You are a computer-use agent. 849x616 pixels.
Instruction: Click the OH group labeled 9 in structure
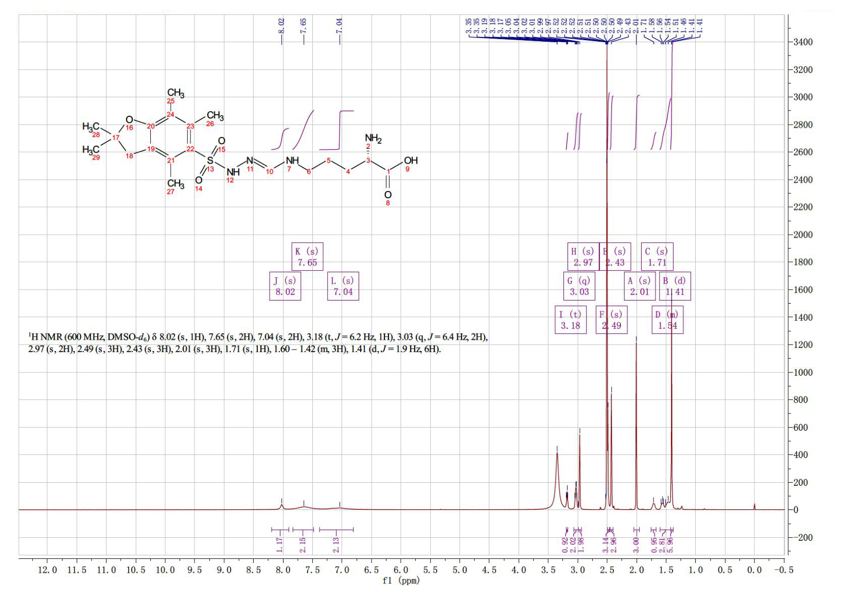(x=411, y=161)
